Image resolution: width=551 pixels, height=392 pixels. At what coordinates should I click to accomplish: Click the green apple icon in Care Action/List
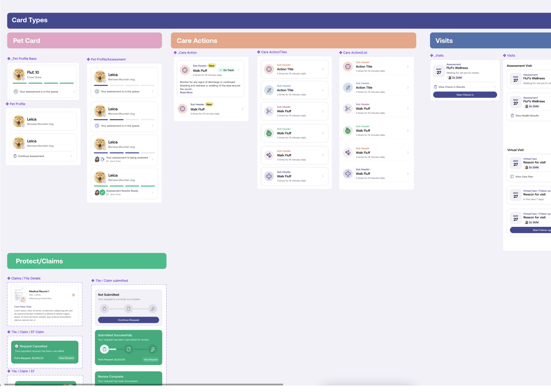[x=348, y=131]
